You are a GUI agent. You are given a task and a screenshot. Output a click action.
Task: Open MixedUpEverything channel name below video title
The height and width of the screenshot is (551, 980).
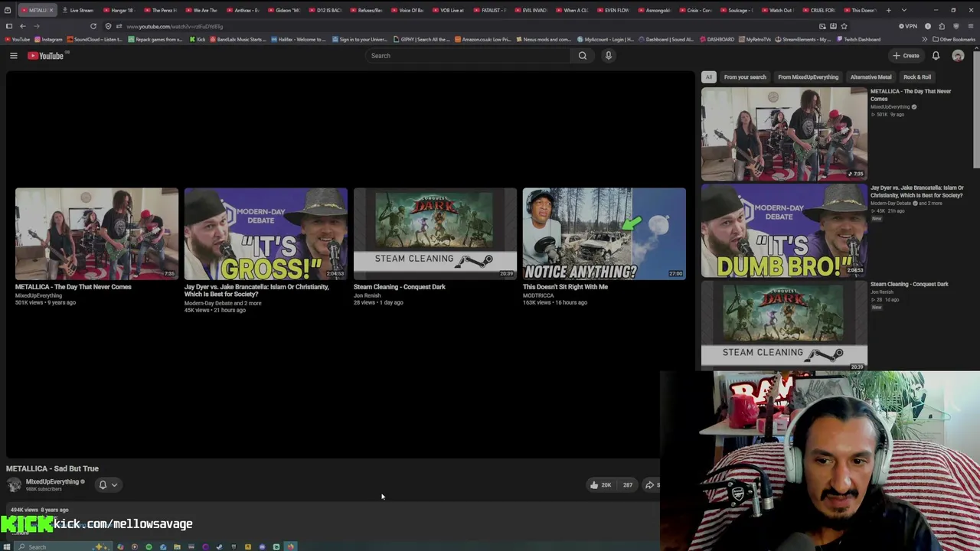pyautogui.click(x=52, y=482)
